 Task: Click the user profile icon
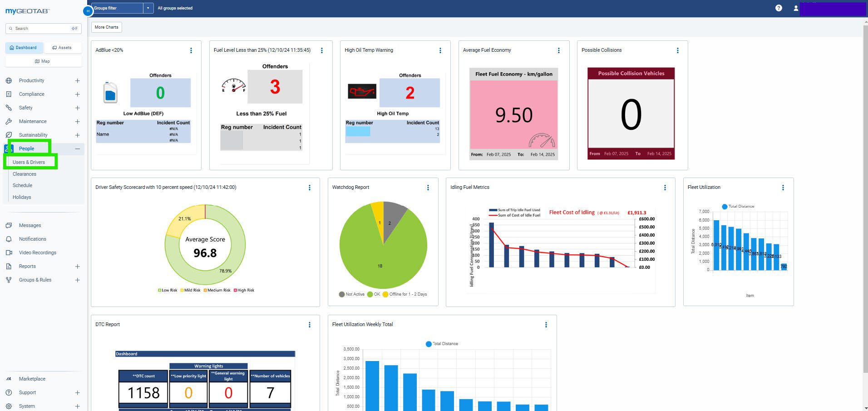[x=795, y=8]
